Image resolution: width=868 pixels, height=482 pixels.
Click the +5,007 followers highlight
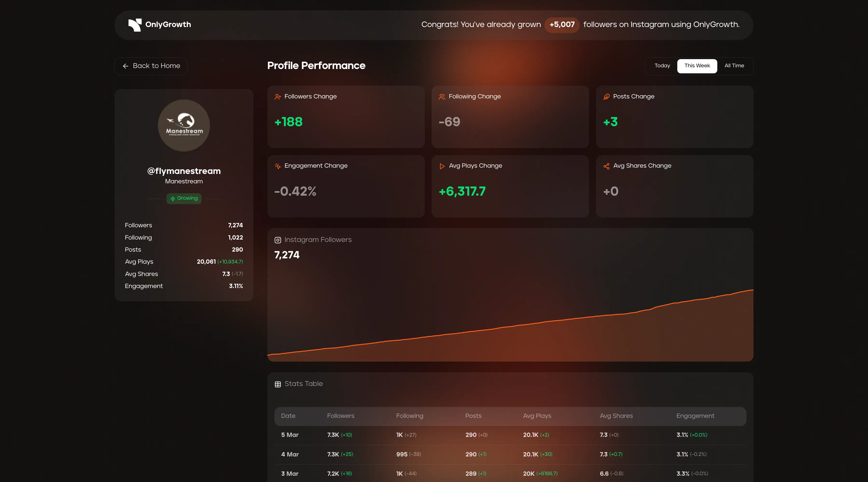(x=562, y=25)
